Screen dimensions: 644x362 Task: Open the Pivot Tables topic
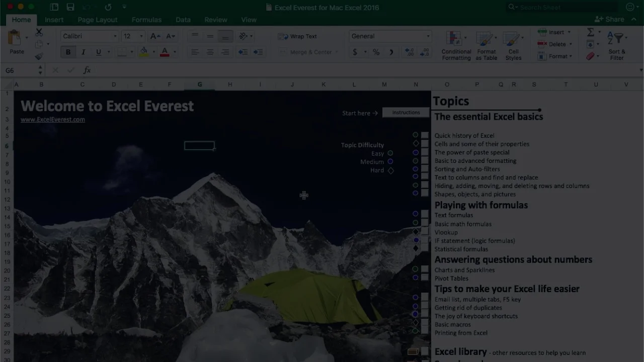[451, 278]
